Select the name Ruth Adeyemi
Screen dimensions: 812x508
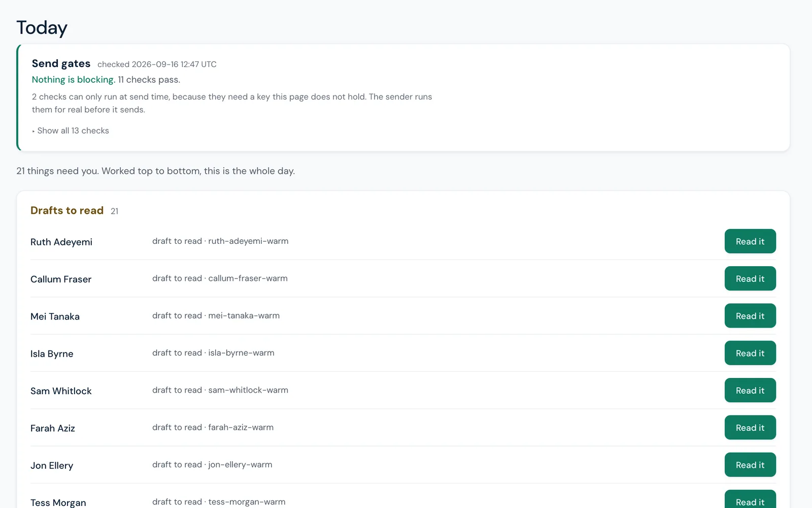coord(61,242)
